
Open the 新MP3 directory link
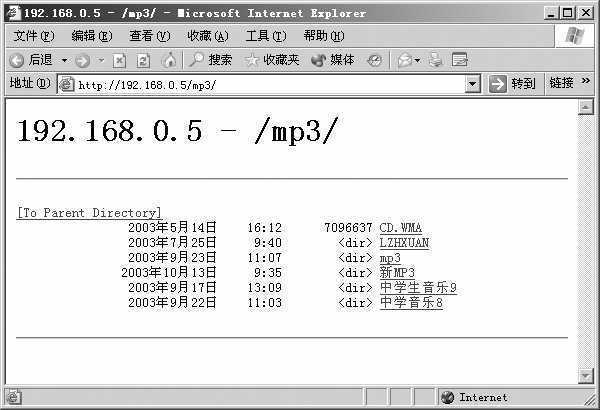[x=397, y=273]
